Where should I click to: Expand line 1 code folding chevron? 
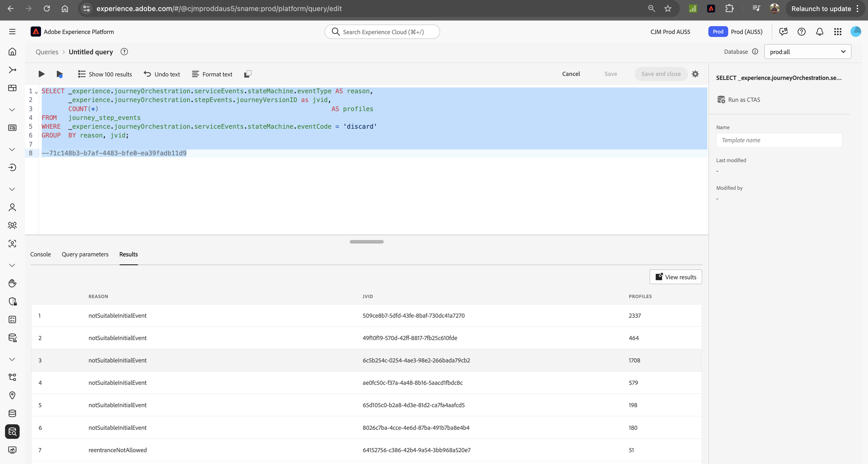click(x=36, y=92)
